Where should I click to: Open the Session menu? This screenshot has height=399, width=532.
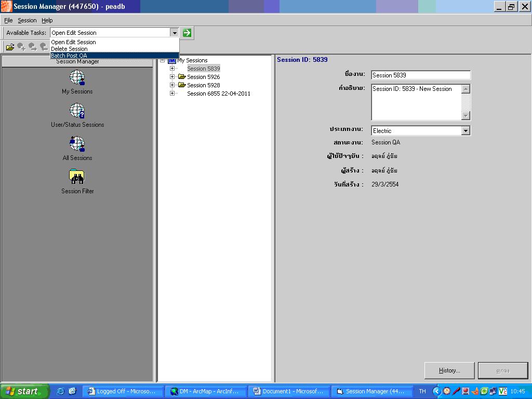point(26,20)
